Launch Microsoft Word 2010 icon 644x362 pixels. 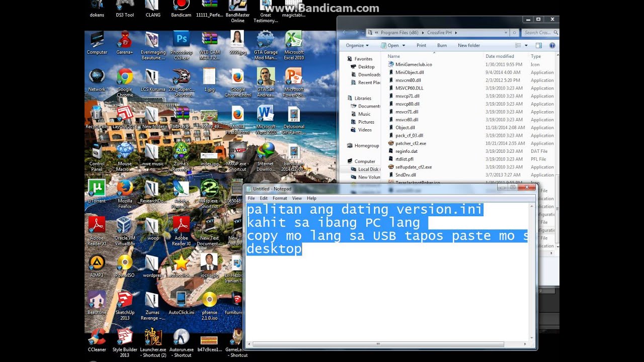tap(266, 120)
